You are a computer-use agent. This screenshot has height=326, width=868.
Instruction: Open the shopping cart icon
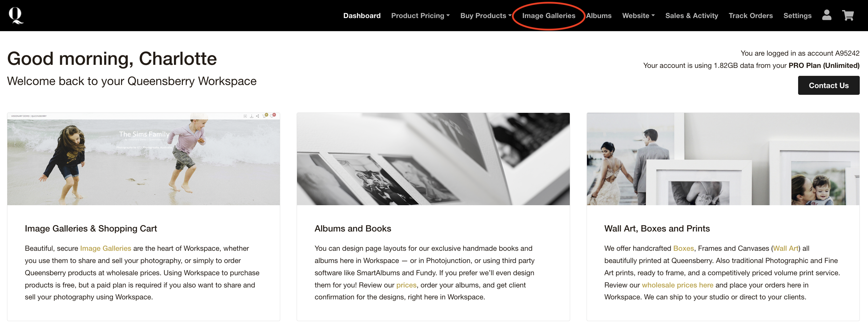[x=848, y=15]
